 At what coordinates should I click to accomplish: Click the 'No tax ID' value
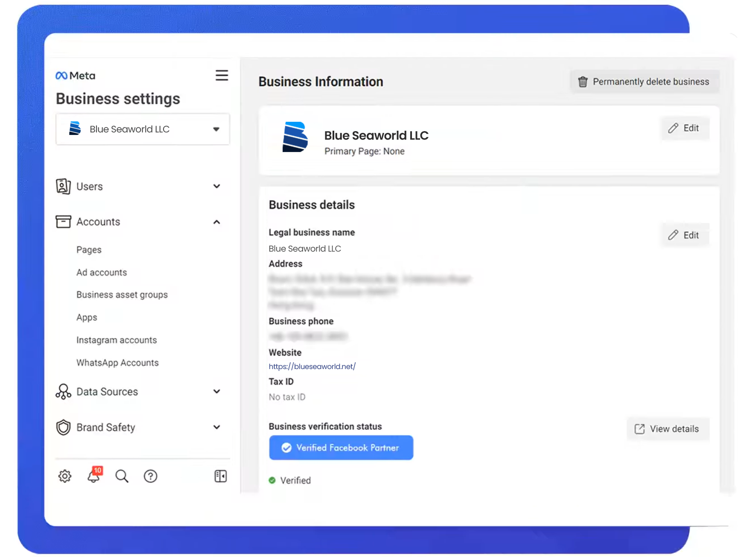(287, 397)
